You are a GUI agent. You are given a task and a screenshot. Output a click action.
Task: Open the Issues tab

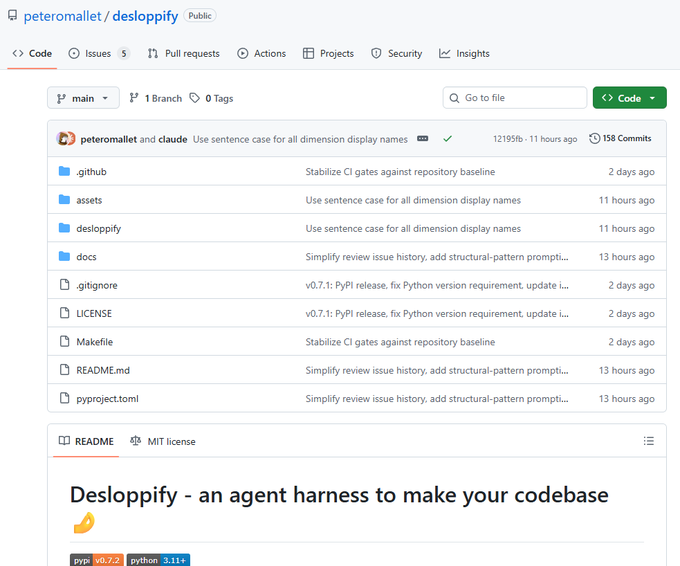pos(99,53)
